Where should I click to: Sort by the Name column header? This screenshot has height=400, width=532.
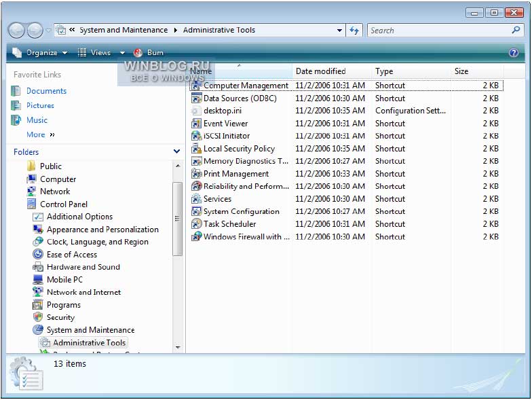pyautogui.click(x=239, y=71)
